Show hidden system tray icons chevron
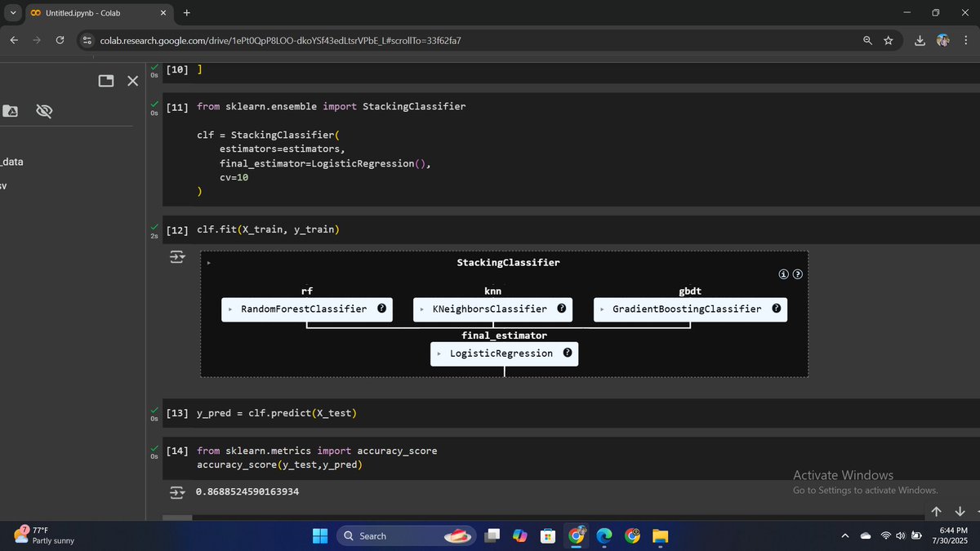The width and height of the screenshot is (980, 551). coord(845,535)
